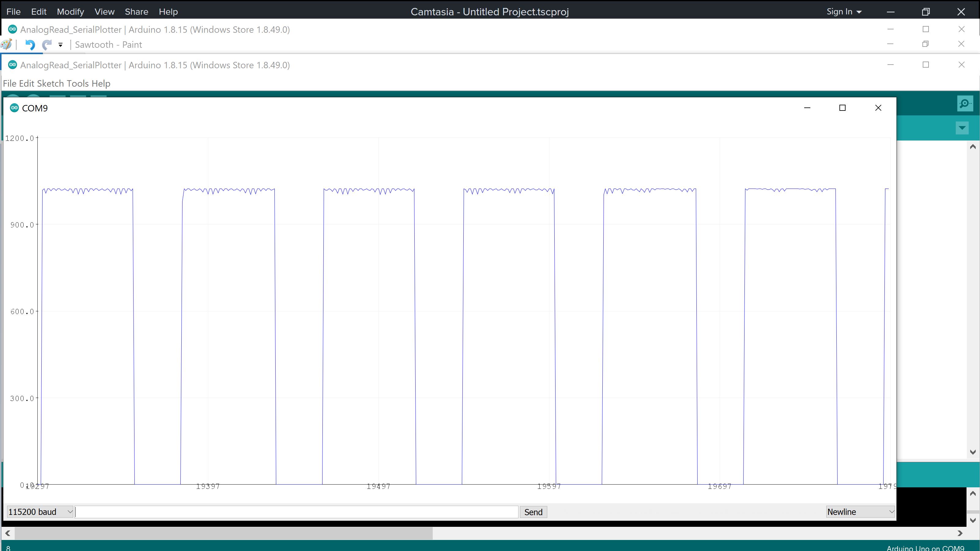
Task: Open the Arduino Tools menu
Action: 77,83
